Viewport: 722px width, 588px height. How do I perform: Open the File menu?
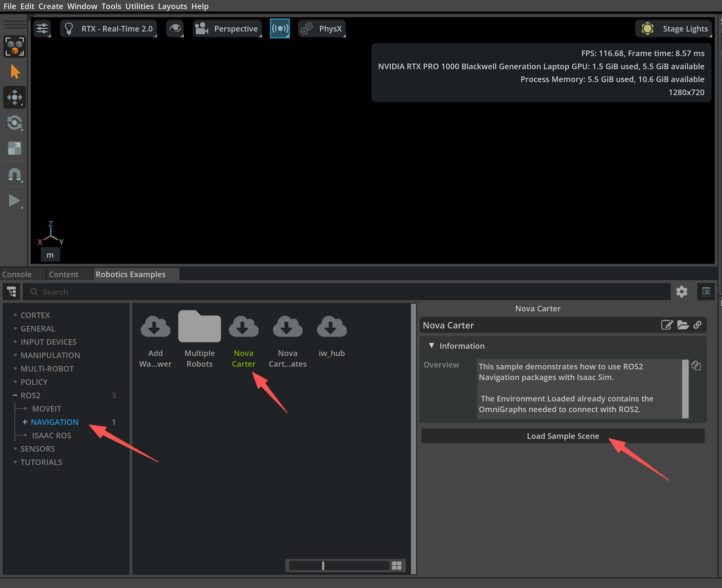coord(9,6)
